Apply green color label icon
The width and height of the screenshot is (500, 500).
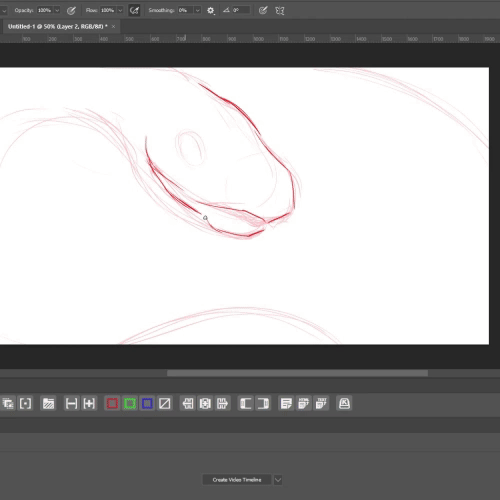(x=130, y=404)
